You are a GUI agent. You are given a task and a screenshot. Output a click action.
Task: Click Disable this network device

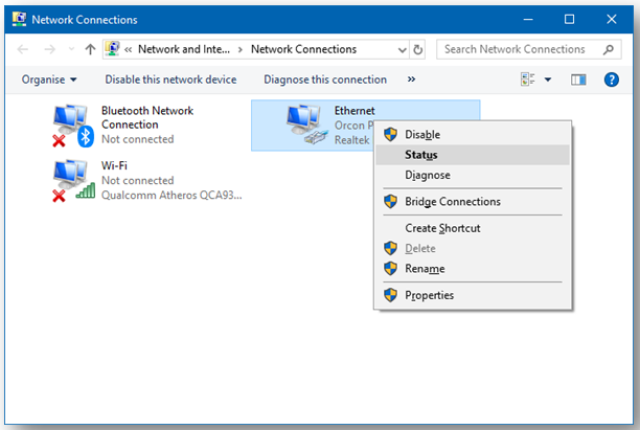(x=171, y=80)
